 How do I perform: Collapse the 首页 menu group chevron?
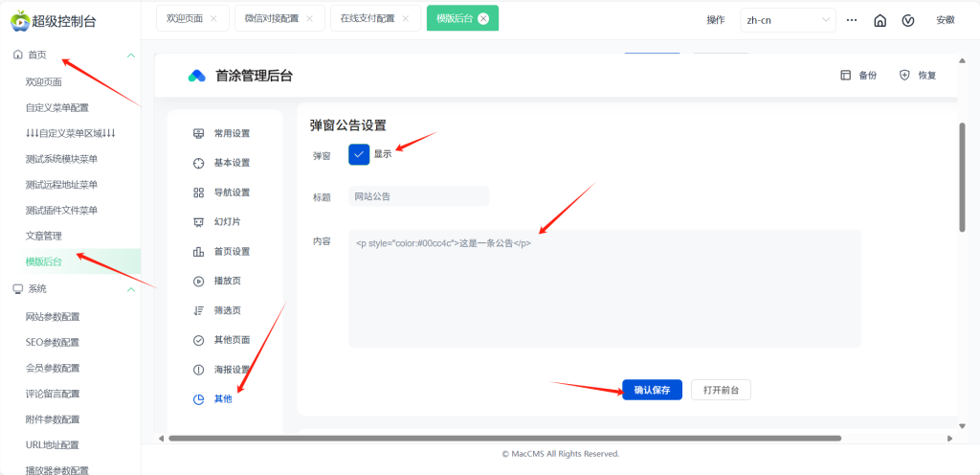130,55
